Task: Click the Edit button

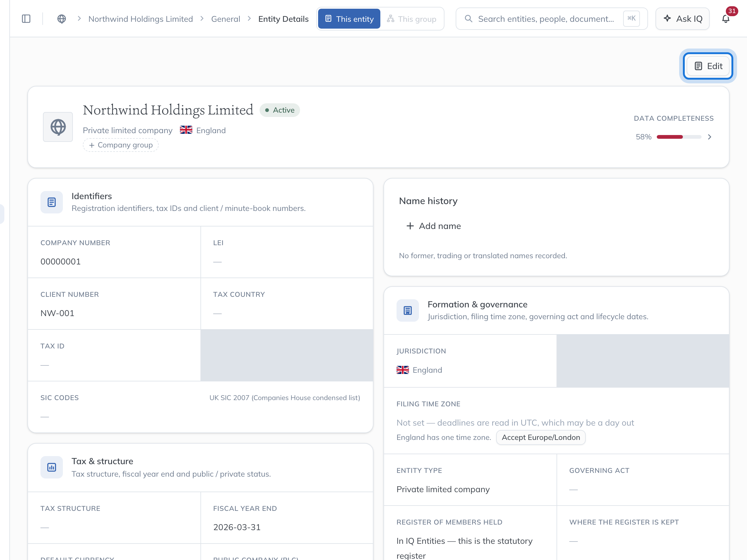Action: (708, 66)
